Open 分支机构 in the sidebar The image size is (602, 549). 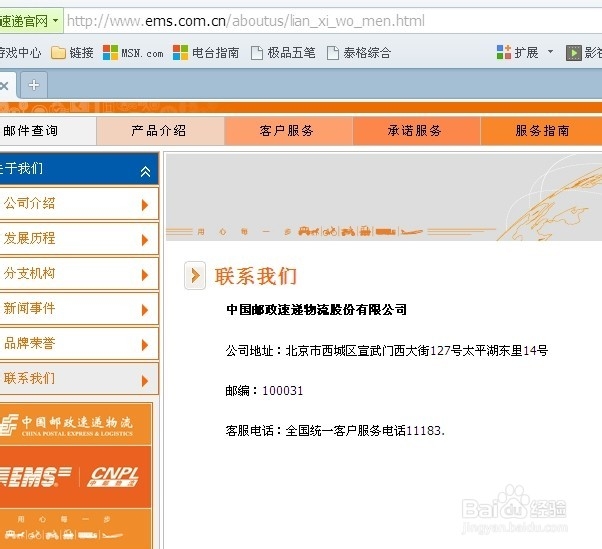pyautogui.click(x=79, y=273)
